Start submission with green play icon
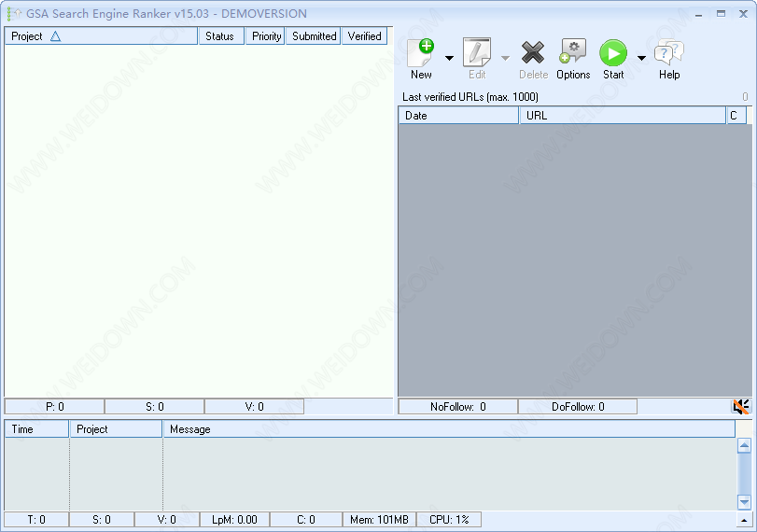This screenshot has width=757, height=532. (613, 52)
